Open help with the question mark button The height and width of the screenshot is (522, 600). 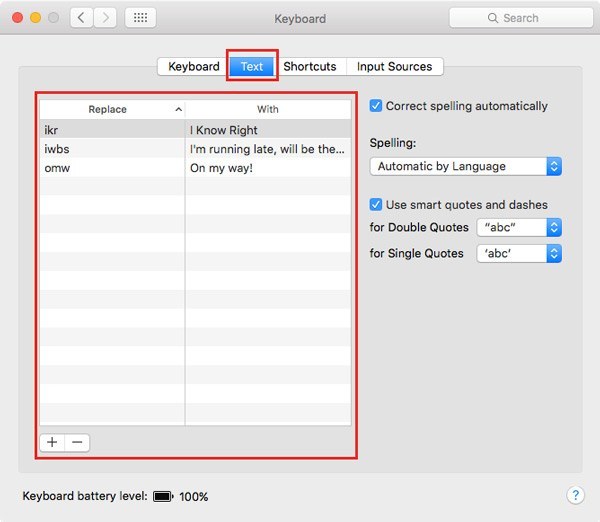575,495
